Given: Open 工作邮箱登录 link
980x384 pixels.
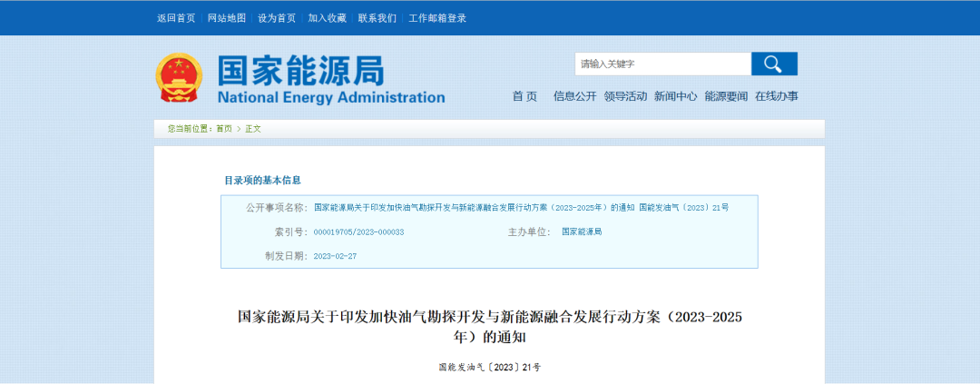Looking at the screenshot, I should point(437,18).
